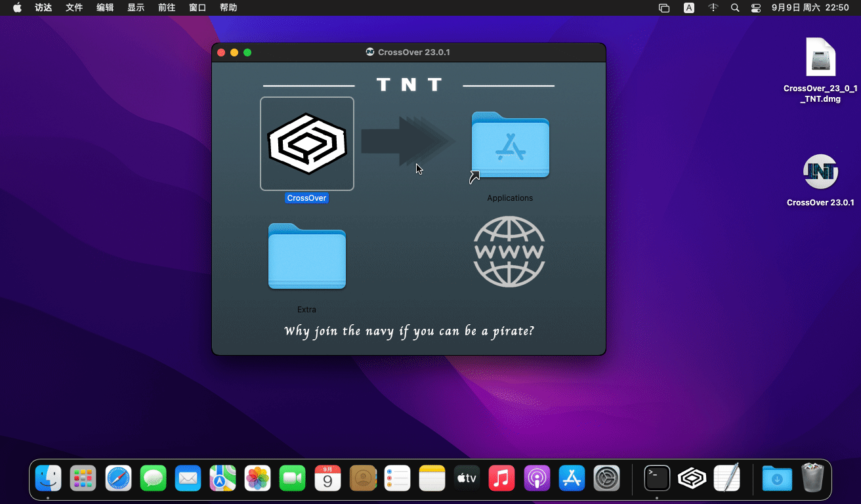Open Control Center in the menu bar
The width and height of the screenshot is (861, 504).
coord(756,8)
